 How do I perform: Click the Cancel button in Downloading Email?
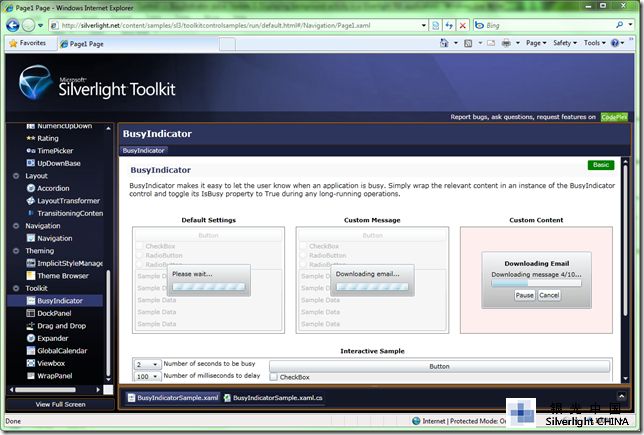point(549,295)
